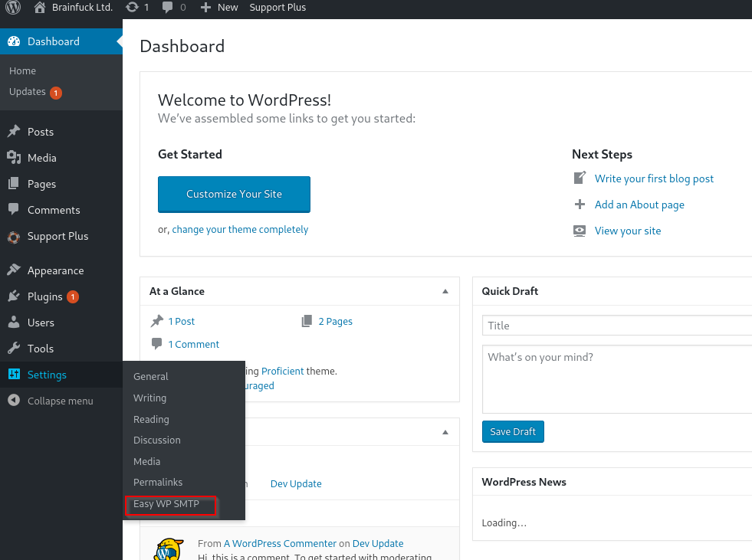Open Media via its sidebar icon

tap(14, 158)
